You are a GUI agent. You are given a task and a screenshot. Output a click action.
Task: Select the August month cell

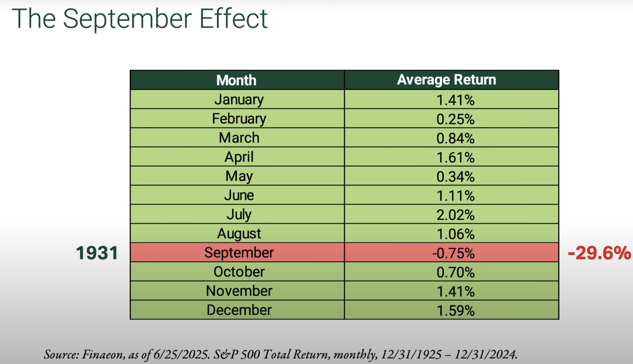point(239,233)
